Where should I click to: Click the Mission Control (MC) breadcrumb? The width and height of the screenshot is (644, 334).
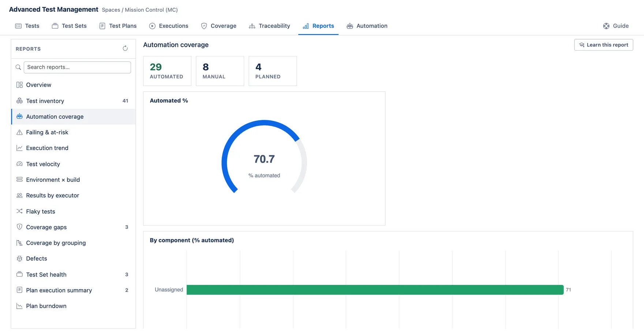[x=151, y=10]
